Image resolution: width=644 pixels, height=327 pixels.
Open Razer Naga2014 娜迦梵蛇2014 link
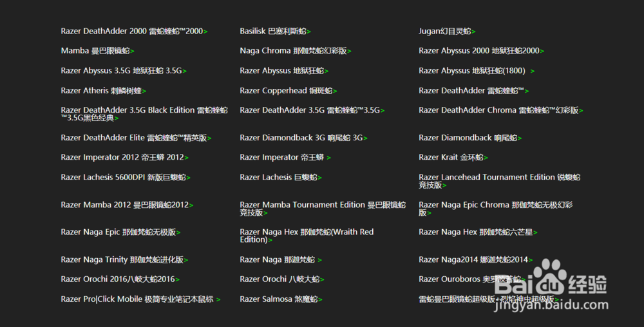(475, 259)
